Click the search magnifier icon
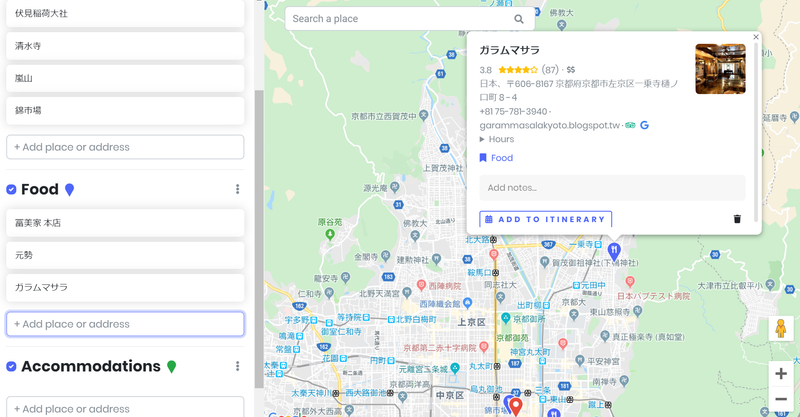The width and height of the screenshot is (800, 417). (518, 19)
